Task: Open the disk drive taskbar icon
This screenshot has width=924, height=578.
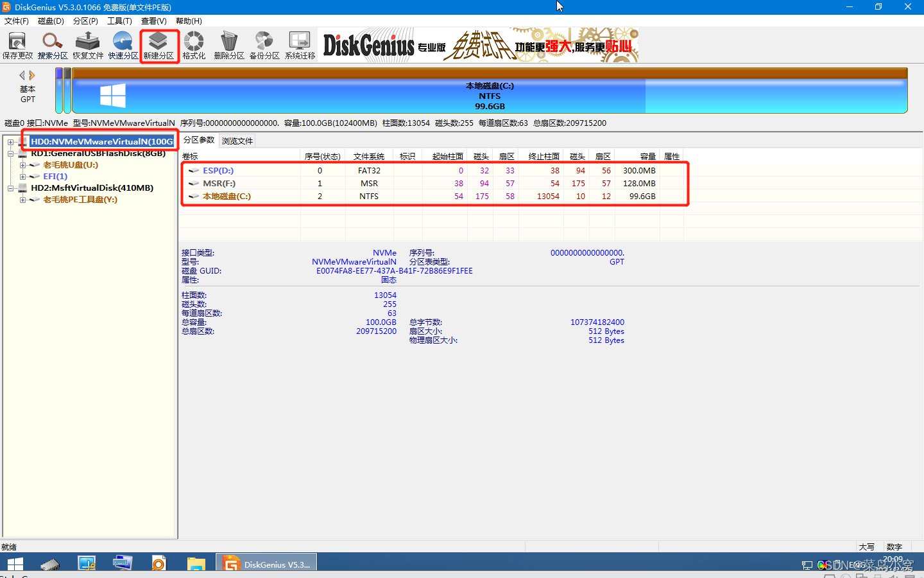Action: click(x=50, y=565)
